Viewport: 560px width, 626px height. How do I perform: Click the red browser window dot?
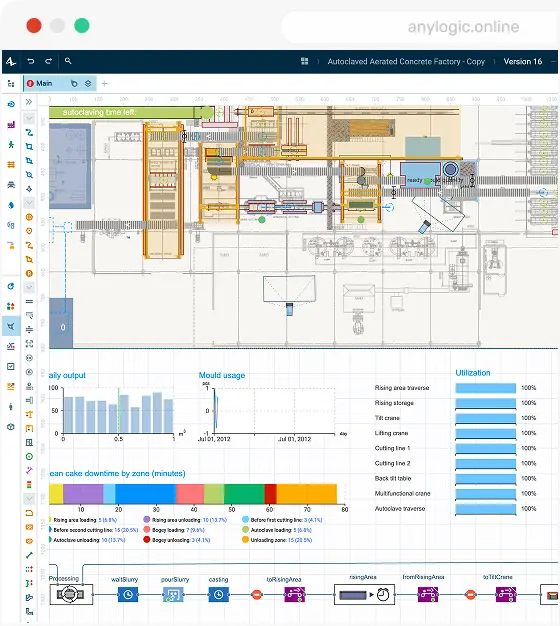[34, 26]
